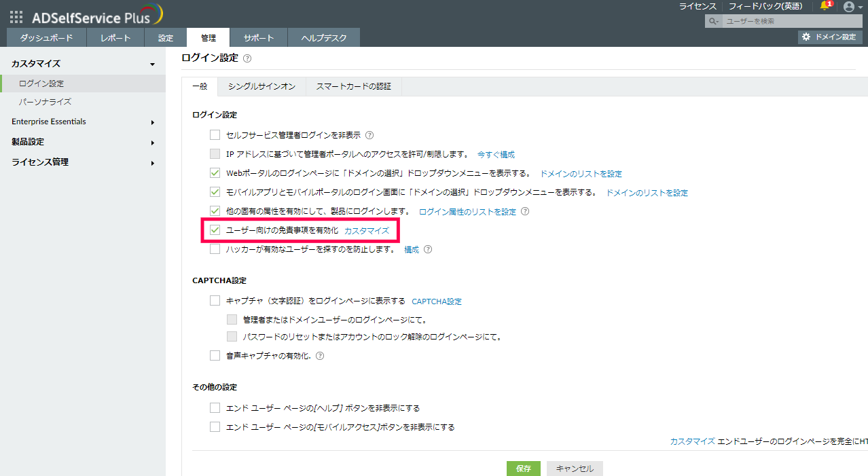Open help icon for セルフサービス管理者ログインを非表示

[369, 135]
